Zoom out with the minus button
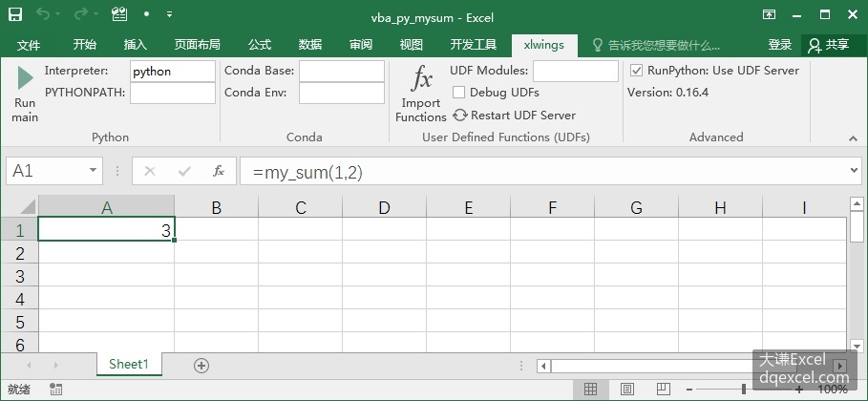 [x=688, y=390]
